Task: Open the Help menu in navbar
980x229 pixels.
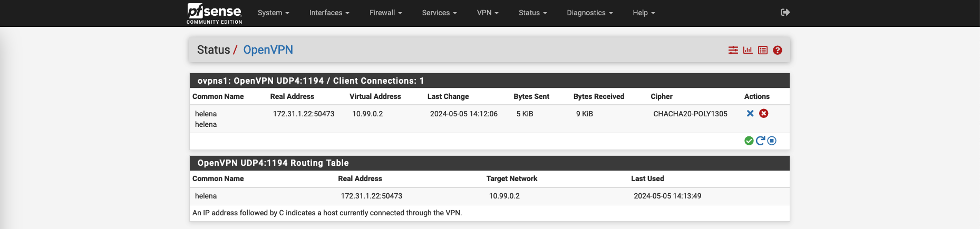Action: [x=643, y=13]
